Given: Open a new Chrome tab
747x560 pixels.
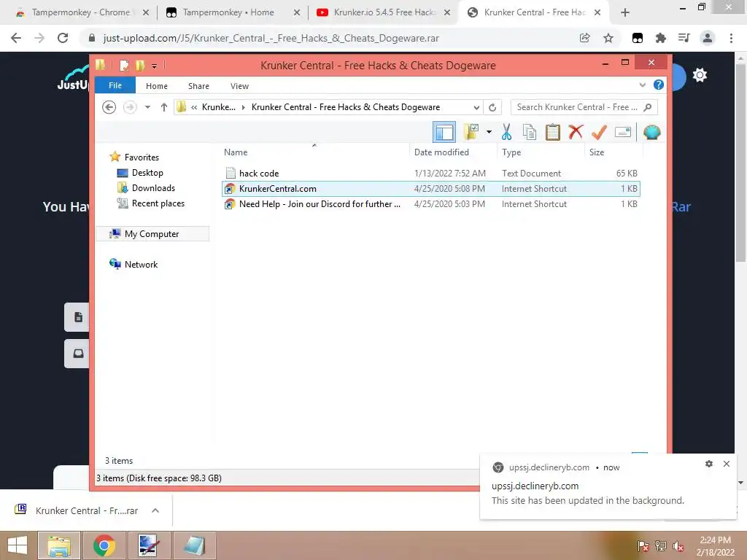Looking at the screenshot, I should tap(625, 13).
